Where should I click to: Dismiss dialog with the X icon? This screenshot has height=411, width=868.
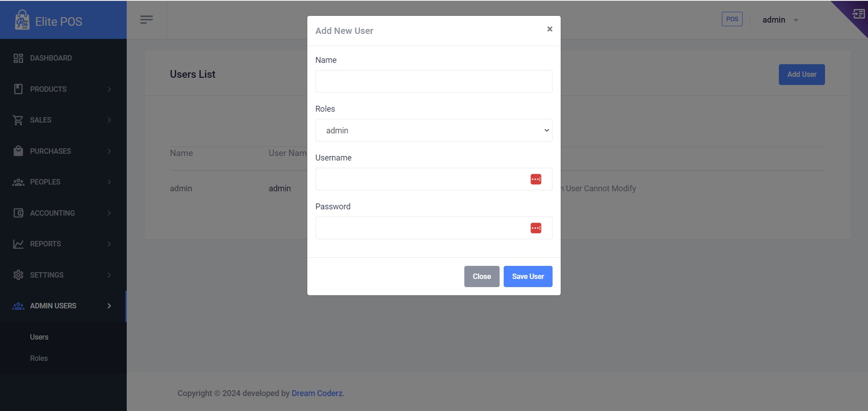point(549,29)
